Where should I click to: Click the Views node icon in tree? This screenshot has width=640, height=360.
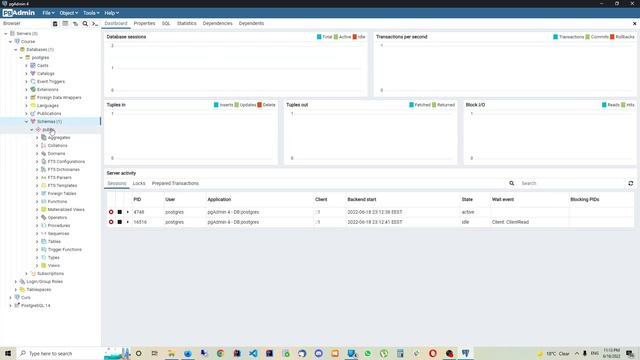pos(44,265)
